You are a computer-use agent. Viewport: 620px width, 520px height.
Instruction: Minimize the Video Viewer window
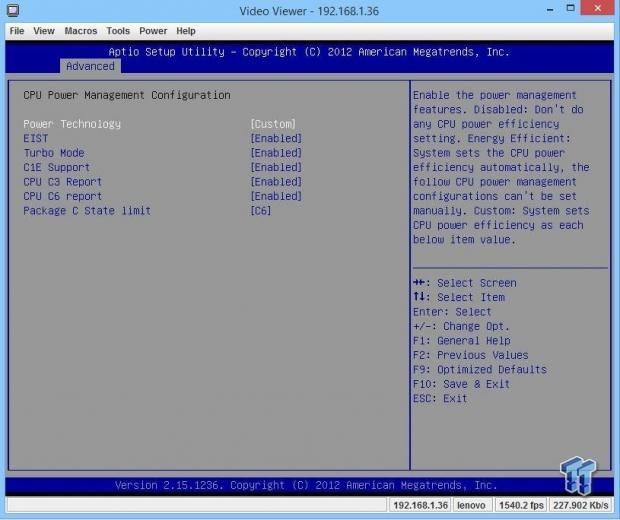pyautogui.click(x=550, y=9)
